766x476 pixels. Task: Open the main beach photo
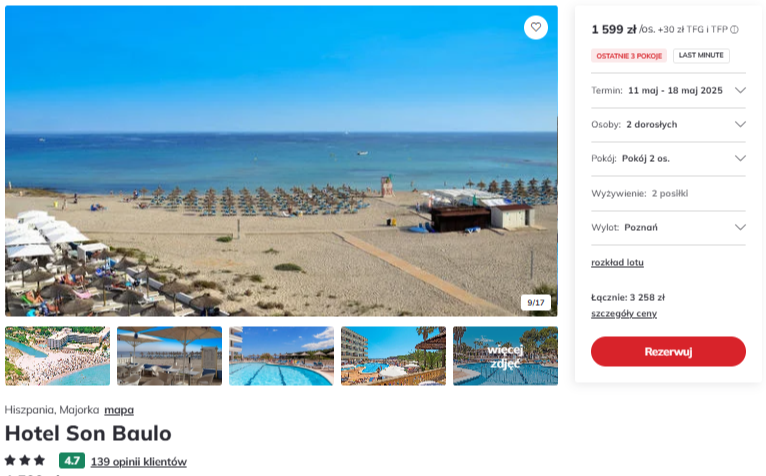tap(281, 161)
